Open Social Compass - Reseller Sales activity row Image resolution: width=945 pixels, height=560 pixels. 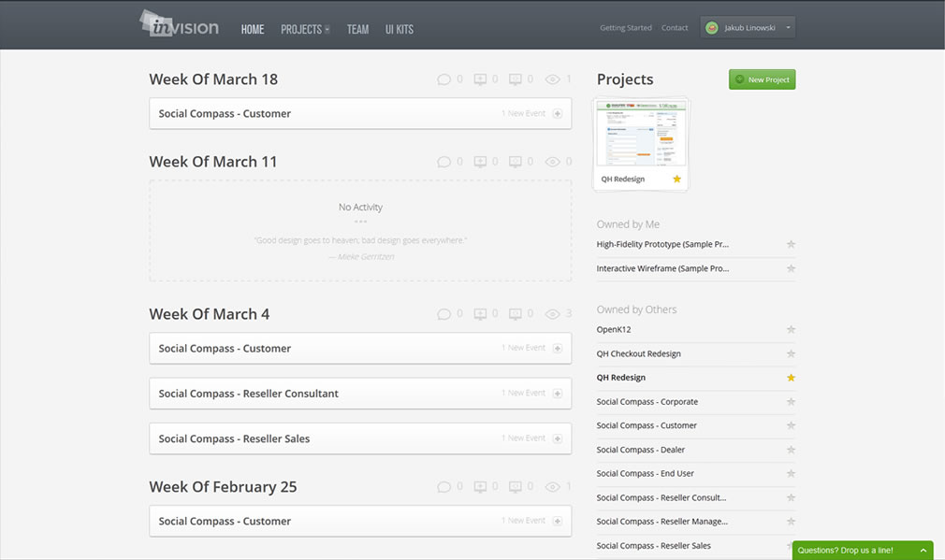[x=360, y=439]
